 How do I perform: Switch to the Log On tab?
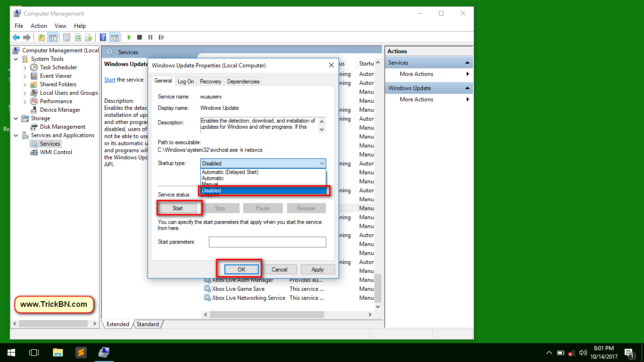(186, 82)
